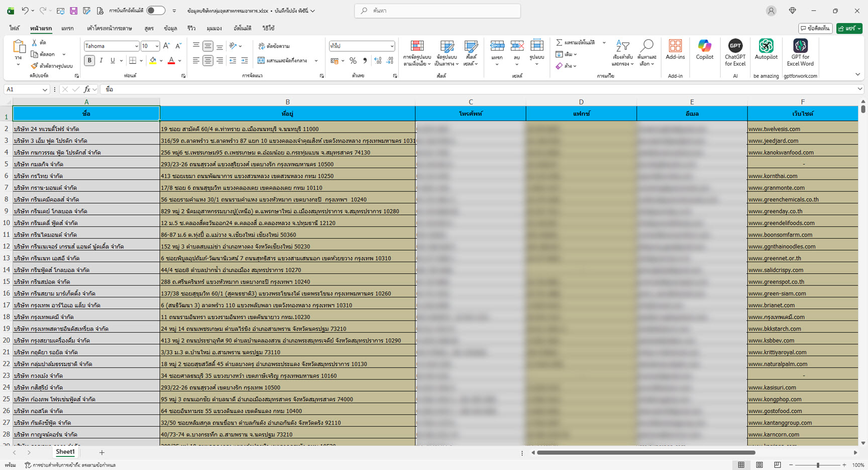Image resolution: width=868 pixels, height=470 pixels.
Task: Switch to the แทรก (Insert) tab
Action: [x=67, y=29]
